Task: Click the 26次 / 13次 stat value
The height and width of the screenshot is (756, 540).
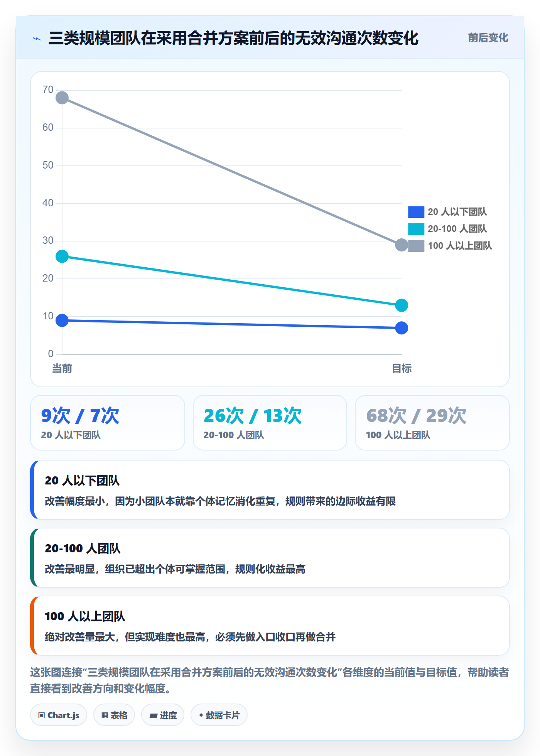Action: click(253, 416)
